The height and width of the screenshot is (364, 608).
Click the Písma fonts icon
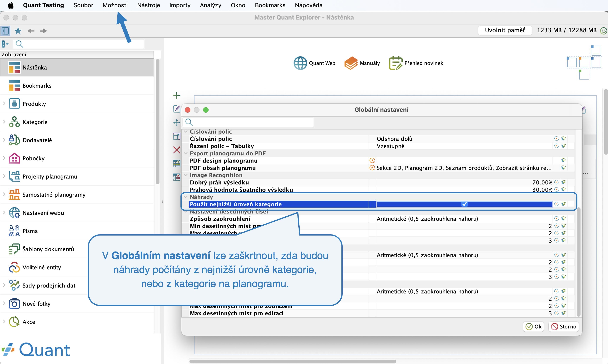click(x=14, y=231)
